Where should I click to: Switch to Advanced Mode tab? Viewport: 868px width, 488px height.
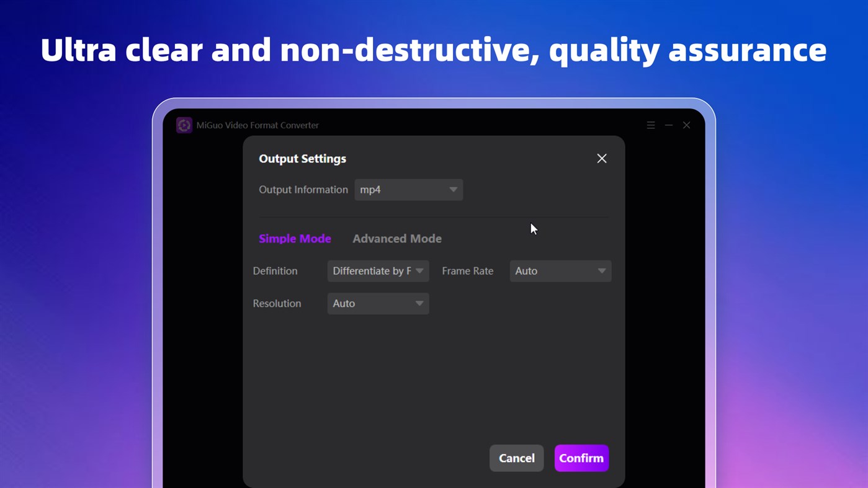[x=396, y=238]
